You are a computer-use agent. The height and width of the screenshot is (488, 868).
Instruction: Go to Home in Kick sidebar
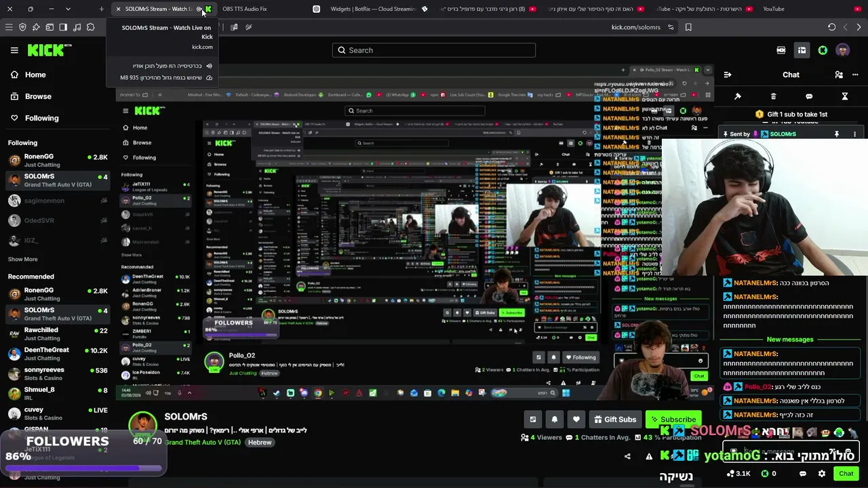tap(35, 75)
